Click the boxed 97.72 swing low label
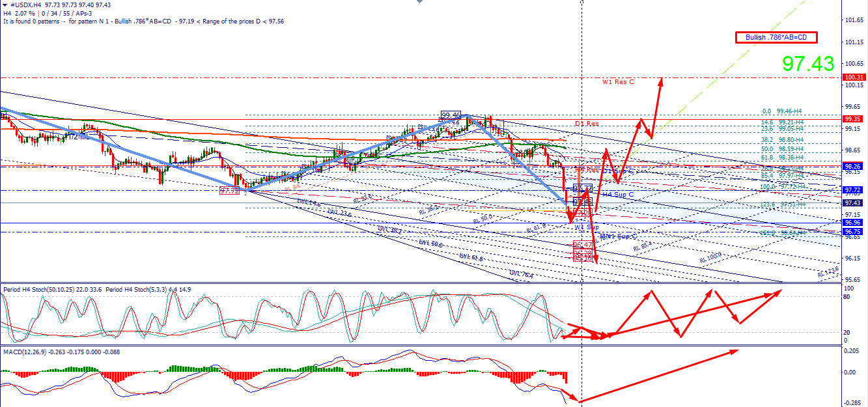 [x=229, y=191]
